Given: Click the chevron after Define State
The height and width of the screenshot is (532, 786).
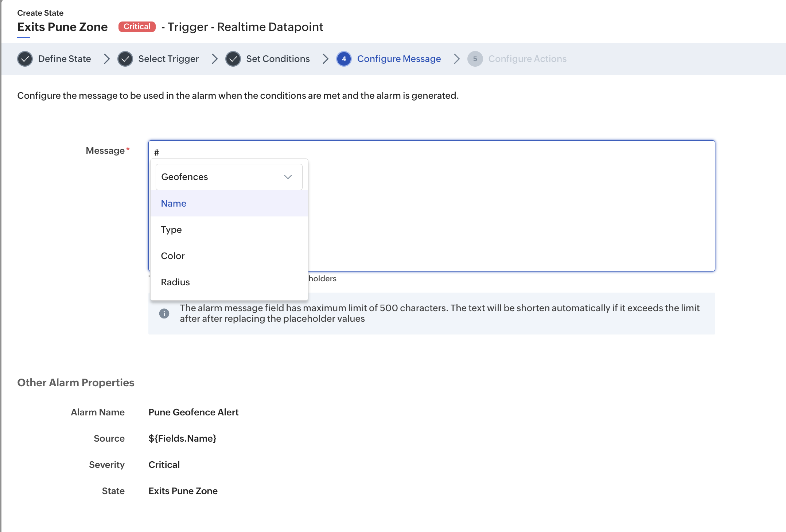Looking at the screenshot, I should tap(106, 59).
